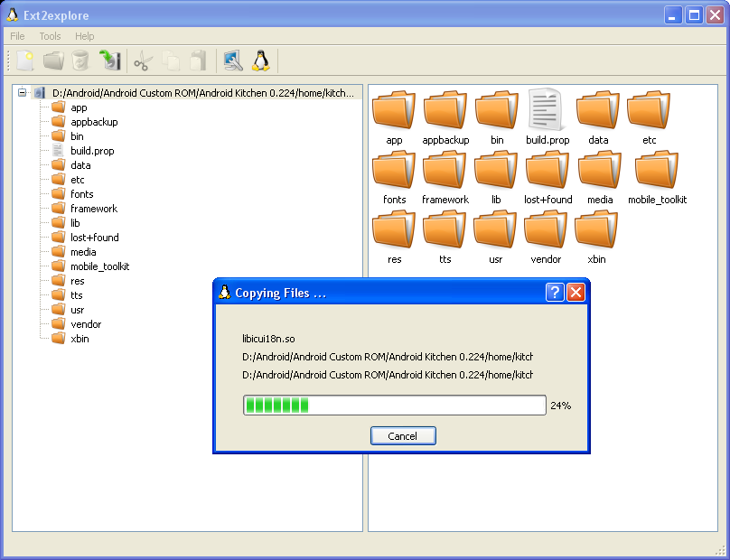Click the libicui18n.so filename text

pyautogui.click(x=268, y=339)
